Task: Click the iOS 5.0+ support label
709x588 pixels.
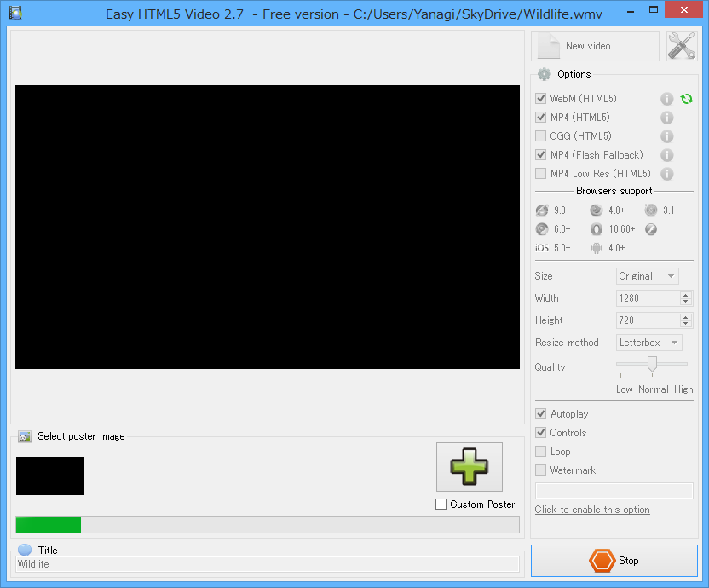Action: pos(552,248)
